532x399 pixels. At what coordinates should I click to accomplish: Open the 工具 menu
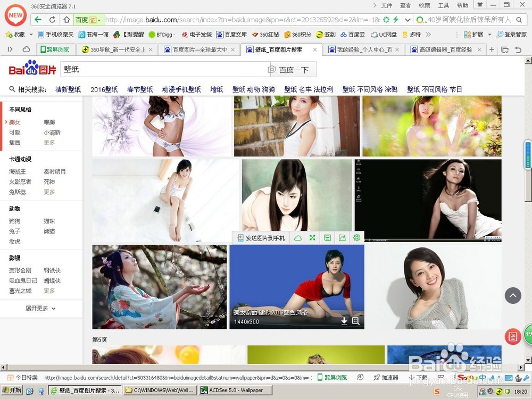(444, 5)
